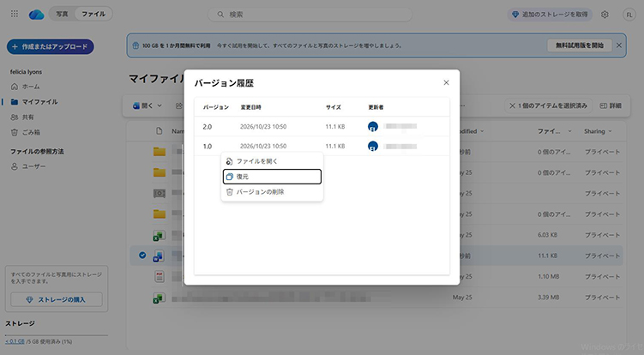Select ファイルを開く in context menu
644x355 pixels.
[x=272, y=161]
